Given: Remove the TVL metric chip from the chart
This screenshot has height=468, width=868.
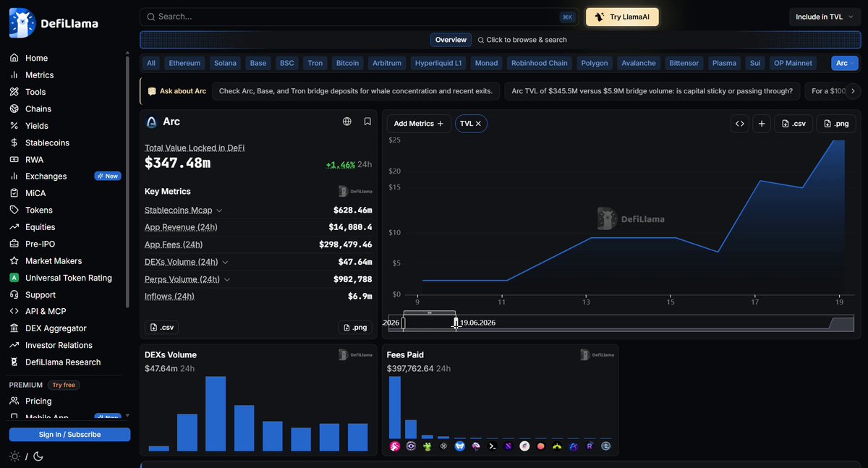Looking at the screenshot, I should (x=478, y=124).
